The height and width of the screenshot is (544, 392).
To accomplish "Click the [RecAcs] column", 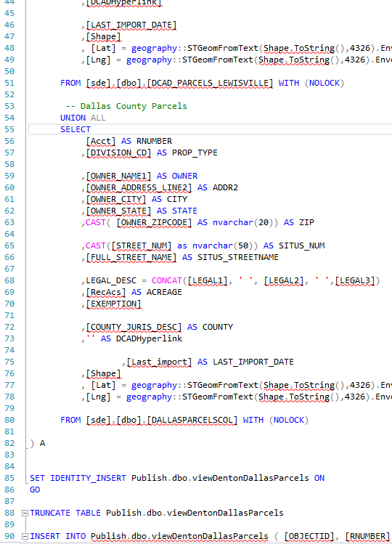I will tap(106, 293).
